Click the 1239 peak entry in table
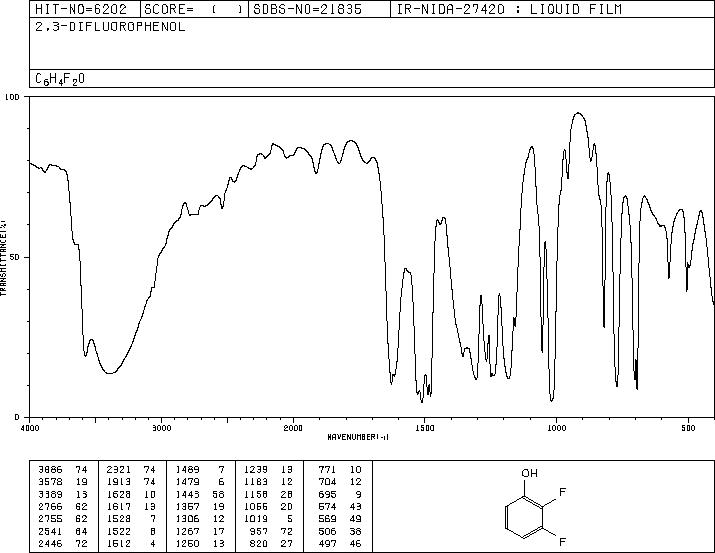Viewport: 715px width, 553px height. pyautogui.click(x=269, y=470)
